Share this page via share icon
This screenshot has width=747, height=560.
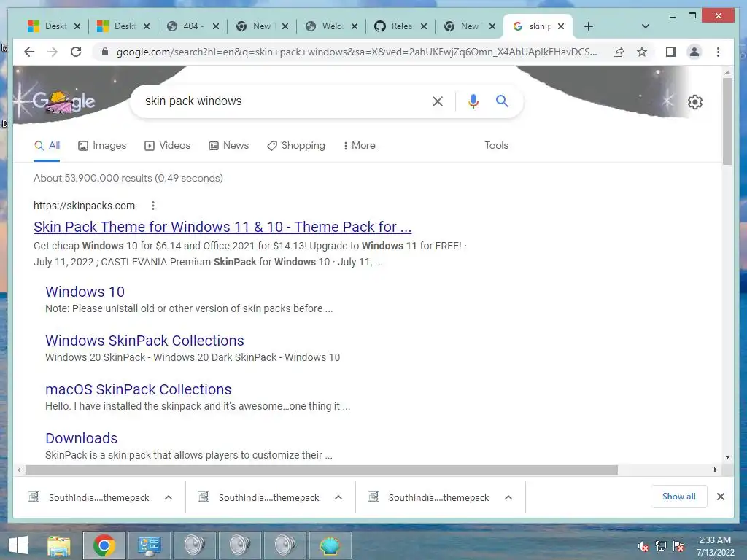(x=619, y=52)
